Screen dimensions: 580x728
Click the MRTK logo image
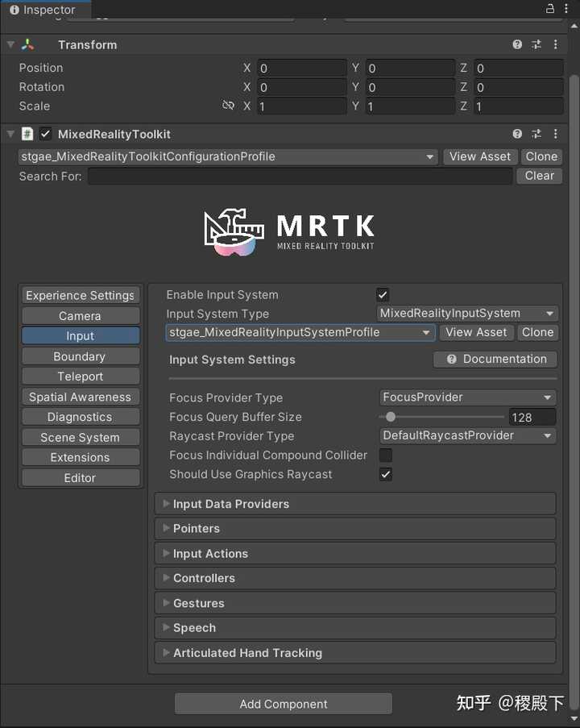[289, 232]
